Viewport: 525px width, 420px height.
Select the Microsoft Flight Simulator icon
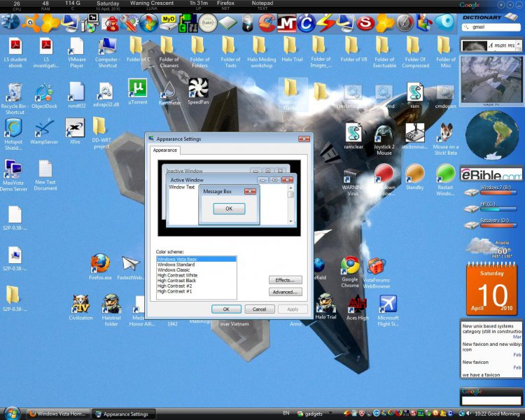(x=388, y=310)
